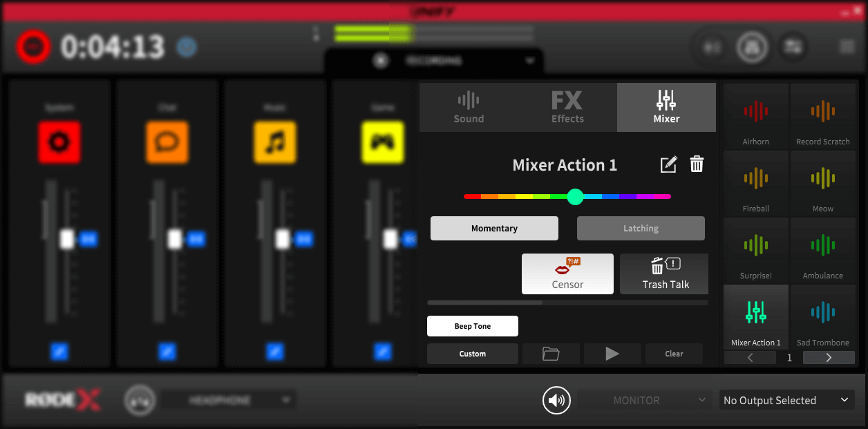The width and height of the screenshot is (868, 429).
Task: Select the Momentary trigger mode
Action: point(494,228)
